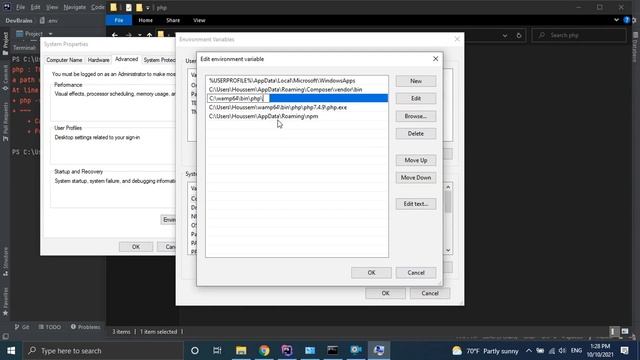Viewport: 640px width, 360px height.
Task: Open Computer Name tab in System Properties
Action: 64,60
